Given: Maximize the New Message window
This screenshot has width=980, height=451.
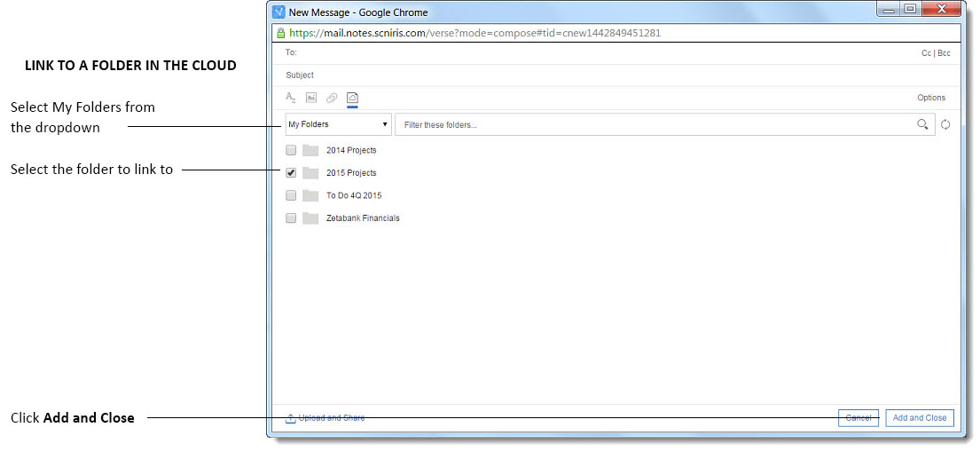Looking at the screenshot, I should point(910,10).
